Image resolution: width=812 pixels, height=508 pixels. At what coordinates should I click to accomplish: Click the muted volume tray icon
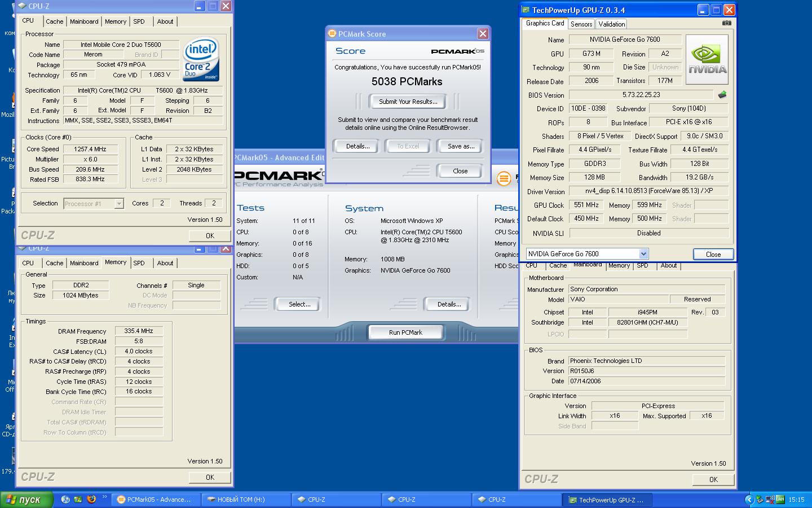coord(770,500)
